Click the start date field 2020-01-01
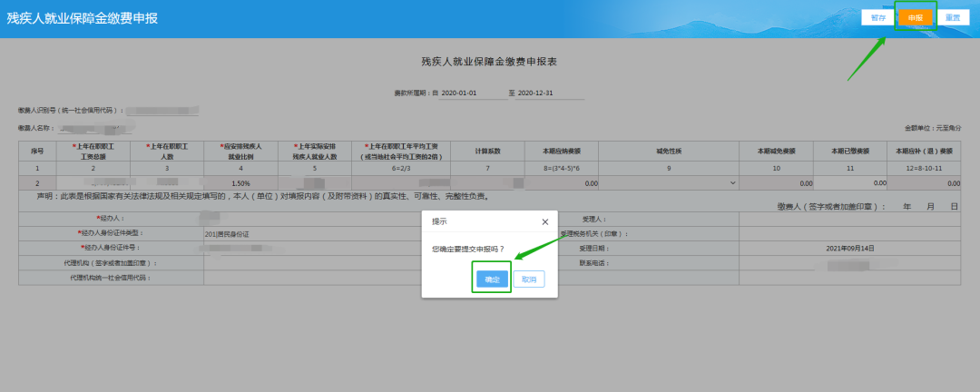980x392 pixels. coord(473,93)
